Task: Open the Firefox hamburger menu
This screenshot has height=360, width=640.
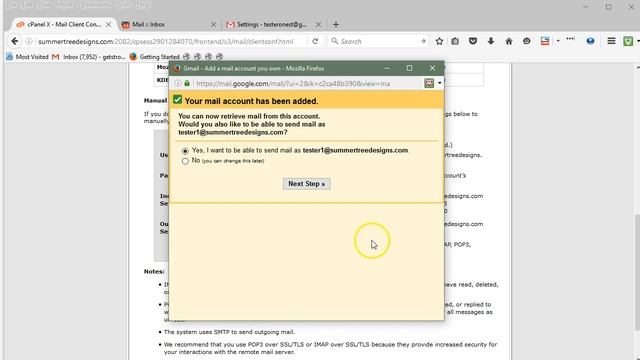Action: 611,41
